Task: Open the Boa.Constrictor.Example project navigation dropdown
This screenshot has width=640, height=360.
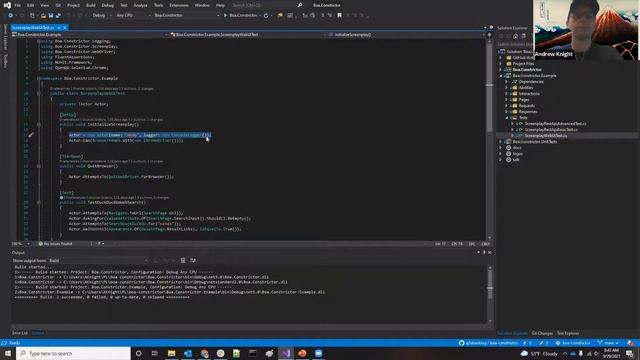Action: (x=90, y=35)
